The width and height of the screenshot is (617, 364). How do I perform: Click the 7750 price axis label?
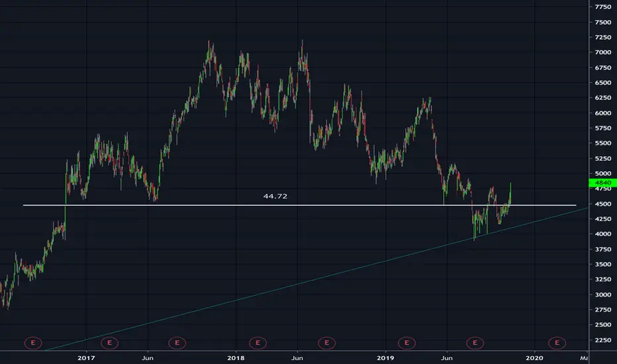[603, 7]
